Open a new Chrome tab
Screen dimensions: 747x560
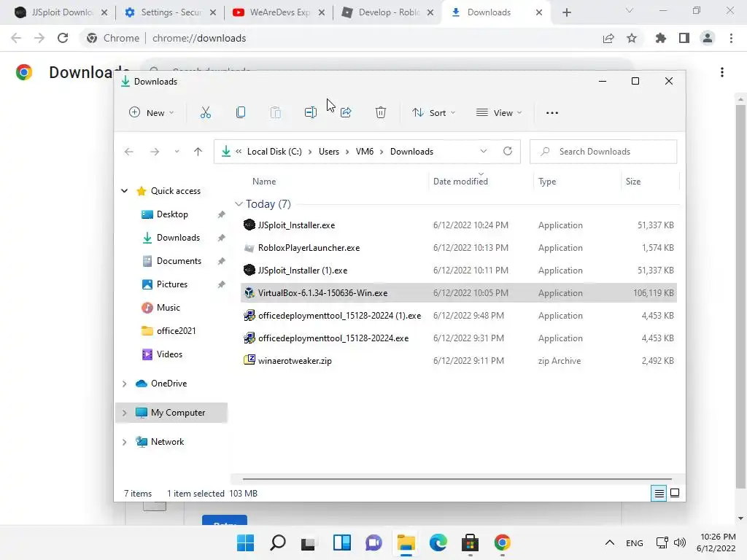(566, 12)
